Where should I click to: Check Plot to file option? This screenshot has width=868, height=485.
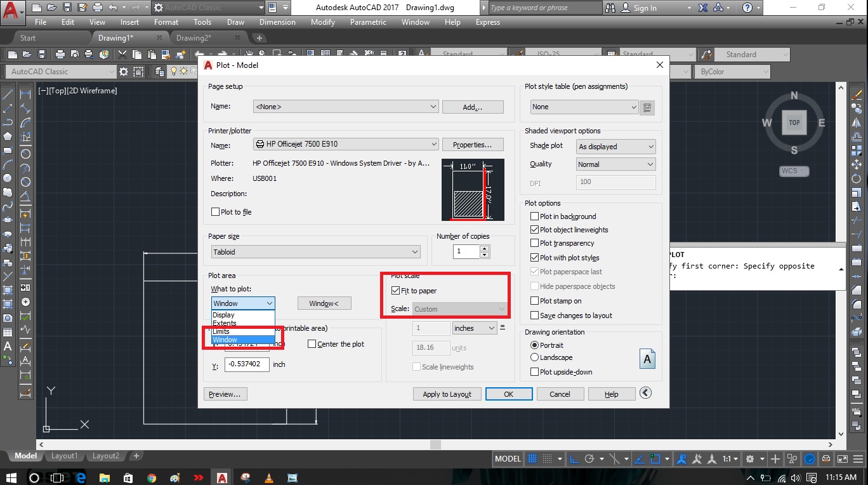tap(216, 211)
